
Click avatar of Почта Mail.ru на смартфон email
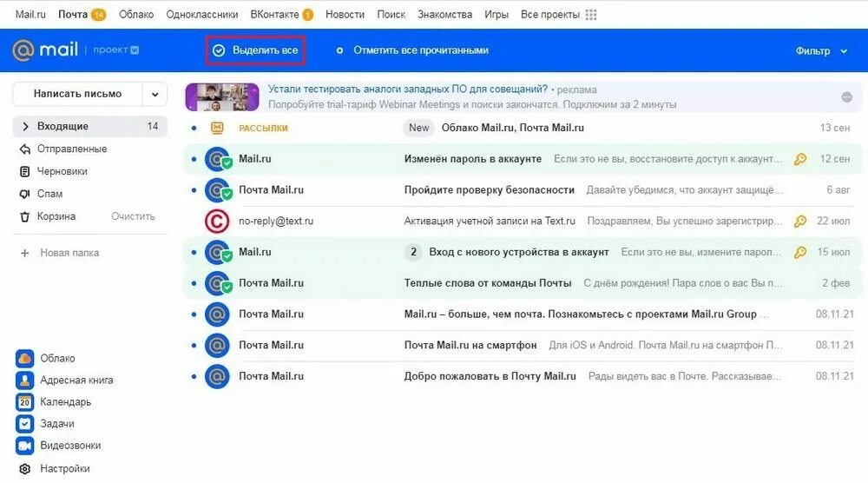[x=217, y=345]
